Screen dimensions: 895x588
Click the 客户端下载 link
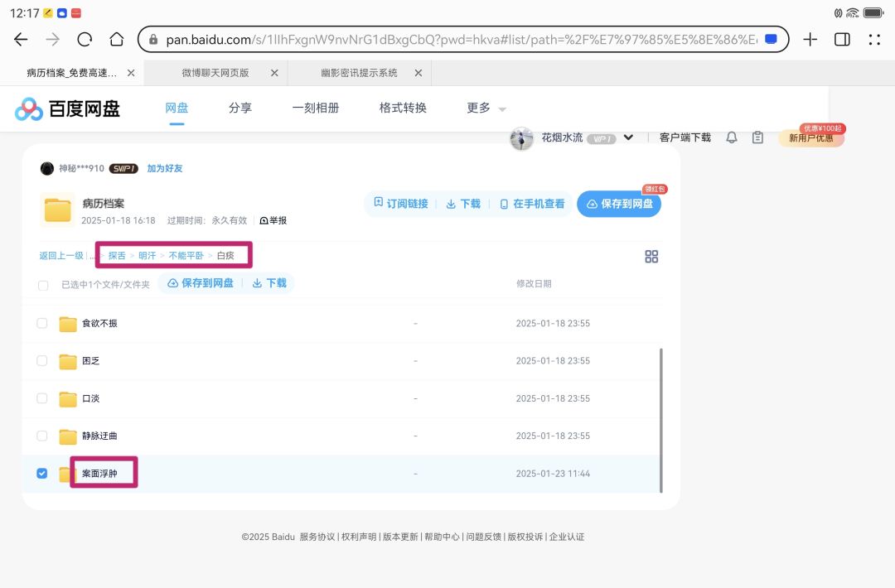click(685, 137)
